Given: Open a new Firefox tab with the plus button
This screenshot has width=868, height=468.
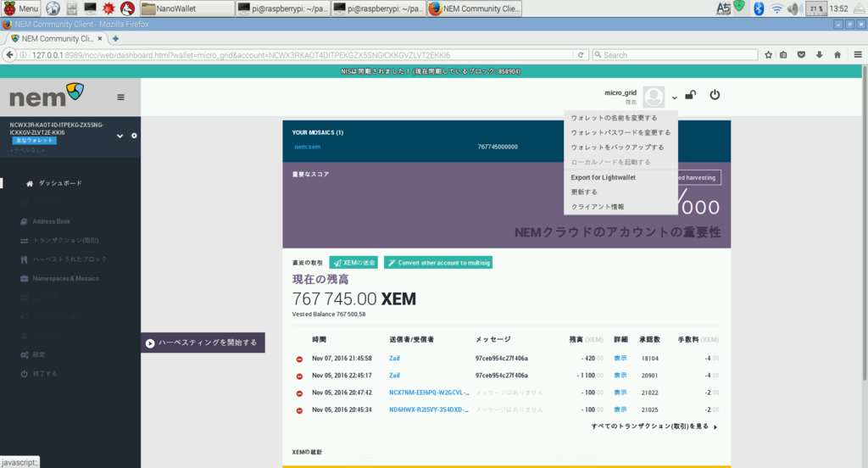Looking at the screenshot, I should (115, 38).
